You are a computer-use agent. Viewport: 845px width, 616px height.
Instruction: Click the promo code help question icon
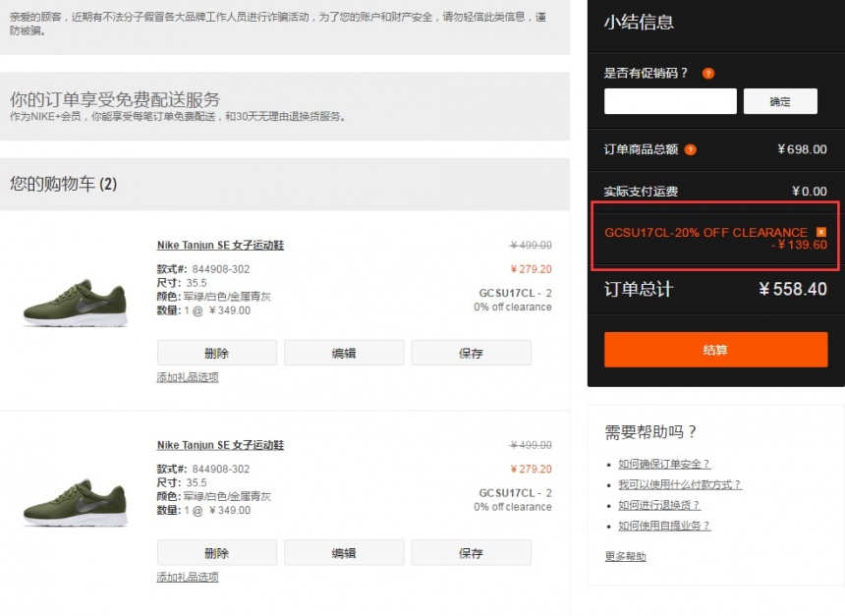[708, 74]
